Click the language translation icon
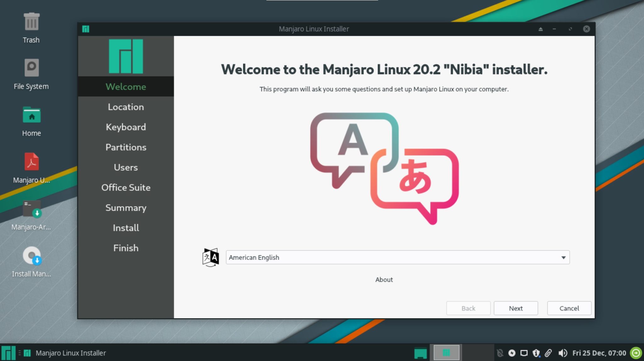The height and width of the screenshot is (361, 644). click(x=210, y=257)
